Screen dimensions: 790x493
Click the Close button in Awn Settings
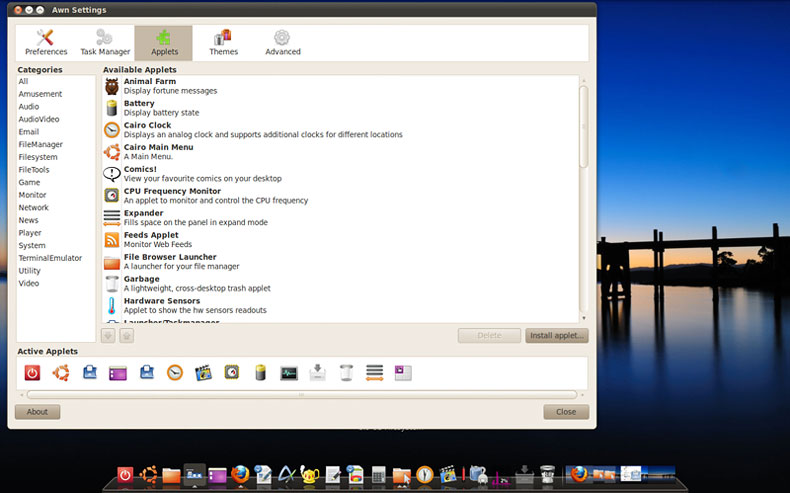point(566,412)
